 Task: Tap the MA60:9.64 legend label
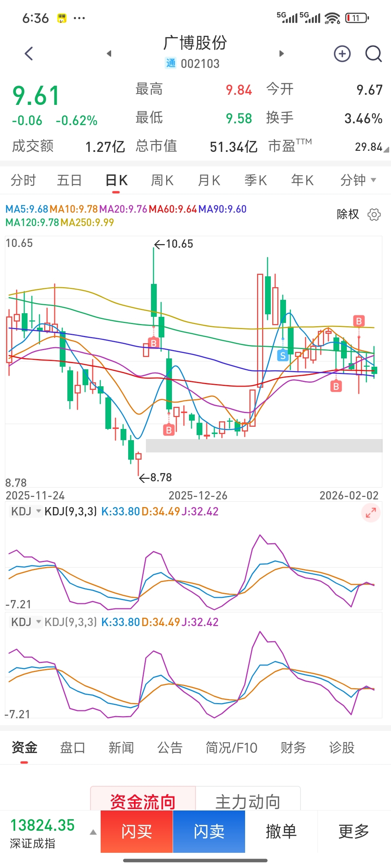[x=173, y=209]
